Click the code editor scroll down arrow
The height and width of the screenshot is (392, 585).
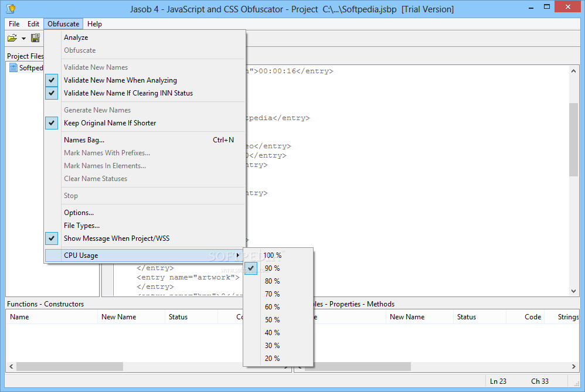[573, 291]
